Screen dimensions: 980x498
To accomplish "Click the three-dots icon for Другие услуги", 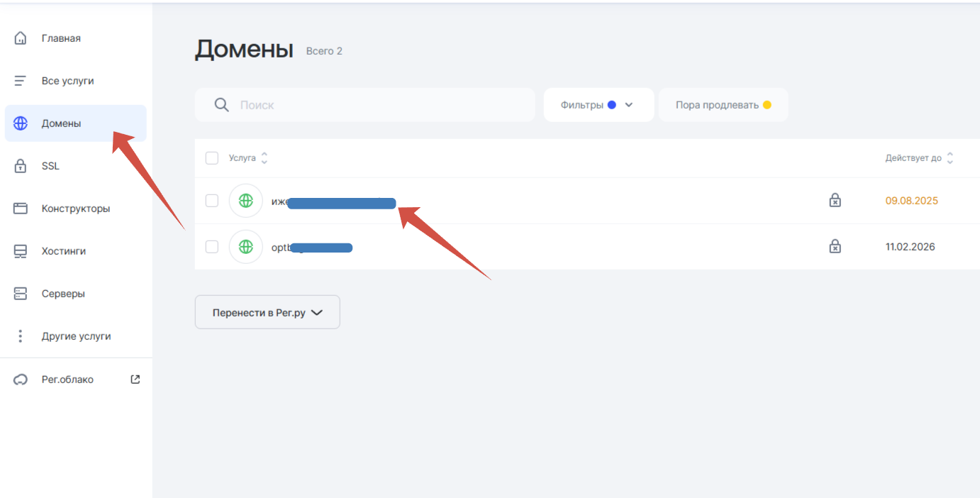I will (21, 336).
